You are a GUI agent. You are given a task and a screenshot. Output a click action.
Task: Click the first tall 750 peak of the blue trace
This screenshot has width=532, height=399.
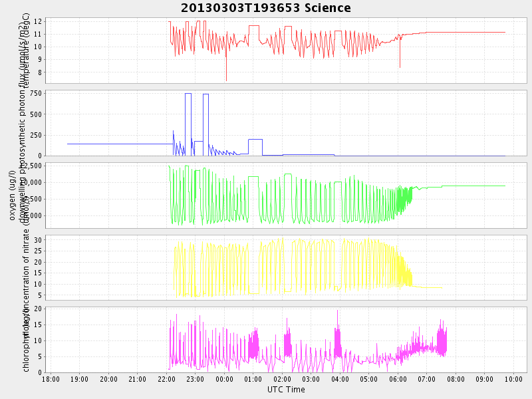click(188, 94)
